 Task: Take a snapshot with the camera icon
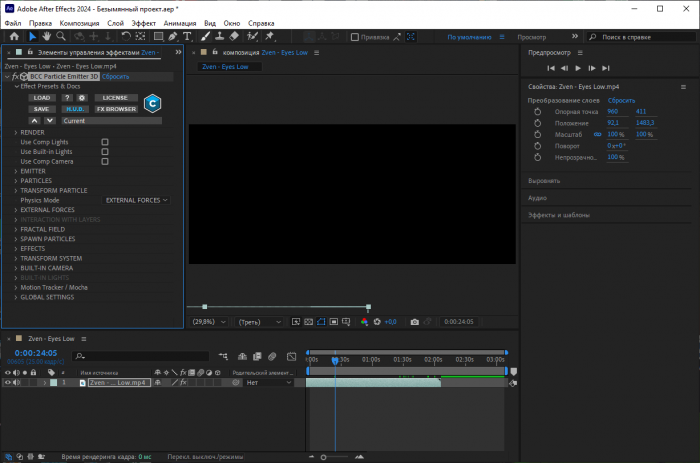pos(415,322)
